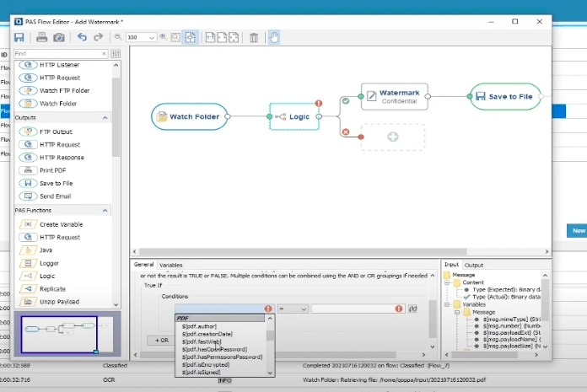Collapse the Message subnode under Variables
587x392 pixels.
click(457, 312)
